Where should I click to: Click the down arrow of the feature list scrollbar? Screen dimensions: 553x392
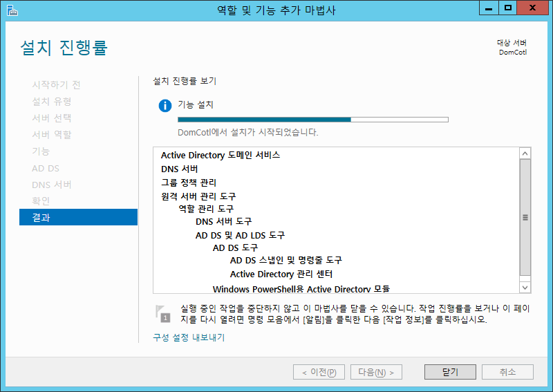pos(525,287)
